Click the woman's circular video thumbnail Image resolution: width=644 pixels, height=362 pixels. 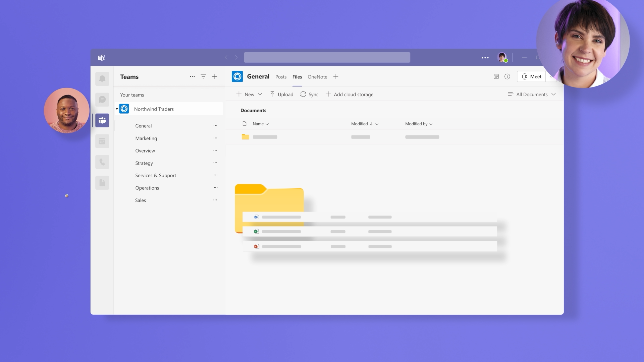click(x=583, y=42)
